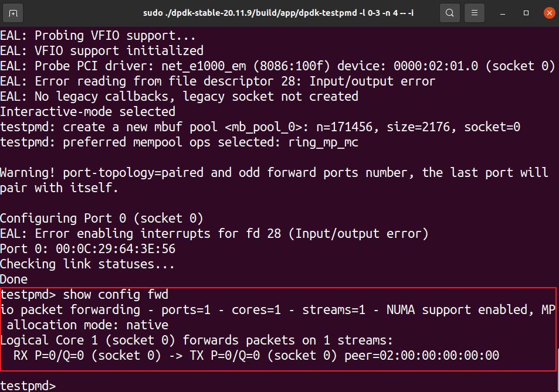Click the 'Interactive-mode selected' line
This screenshot has width=559, height=392.
87,111
